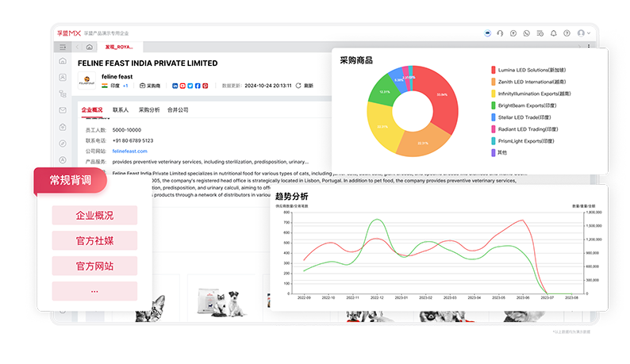Open the AI assistant blue orb icon
The height and width of the screenshot is (364, 630).
pos(487,33)
